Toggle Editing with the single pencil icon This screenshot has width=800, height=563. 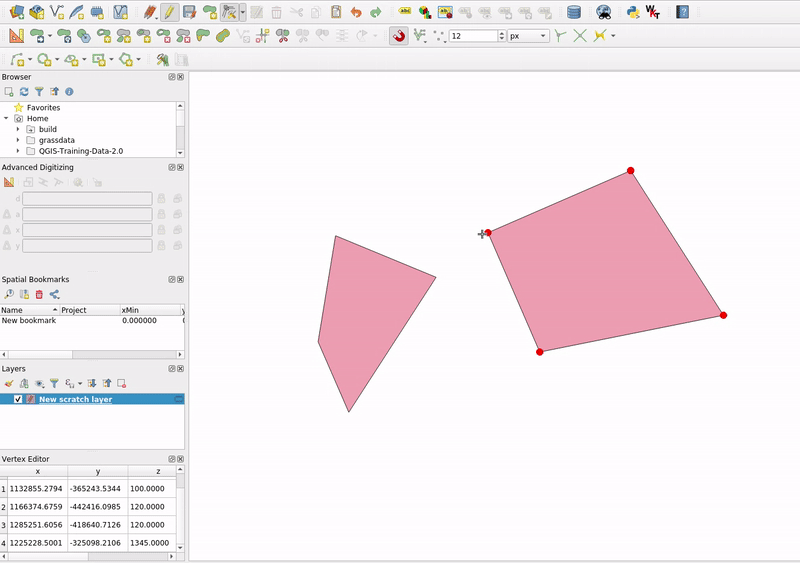click(169, 11)
